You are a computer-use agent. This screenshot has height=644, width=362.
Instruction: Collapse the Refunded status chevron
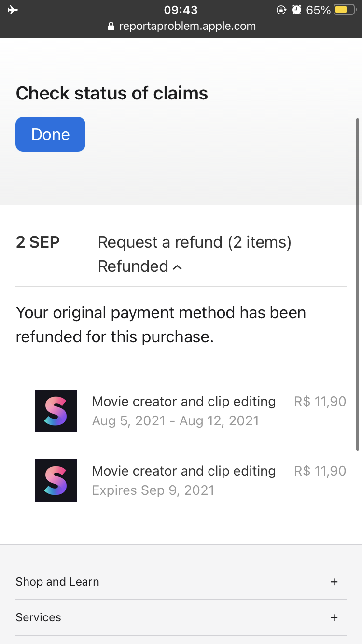click(177, 267)
